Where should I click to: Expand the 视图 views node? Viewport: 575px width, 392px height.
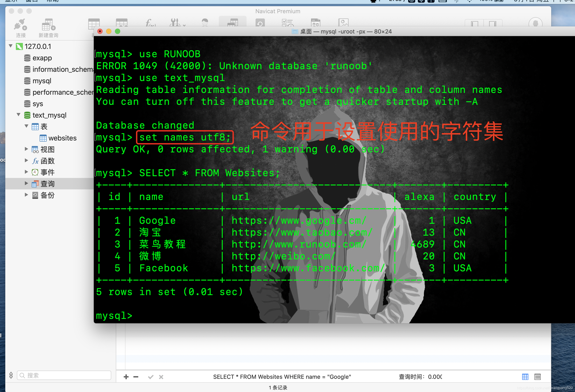click(x=26, y=149)
